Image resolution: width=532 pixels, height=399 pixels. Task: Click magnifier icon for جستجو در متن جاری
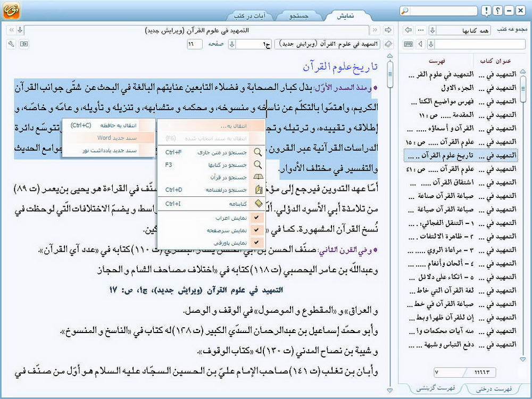[x=258, y=152]
